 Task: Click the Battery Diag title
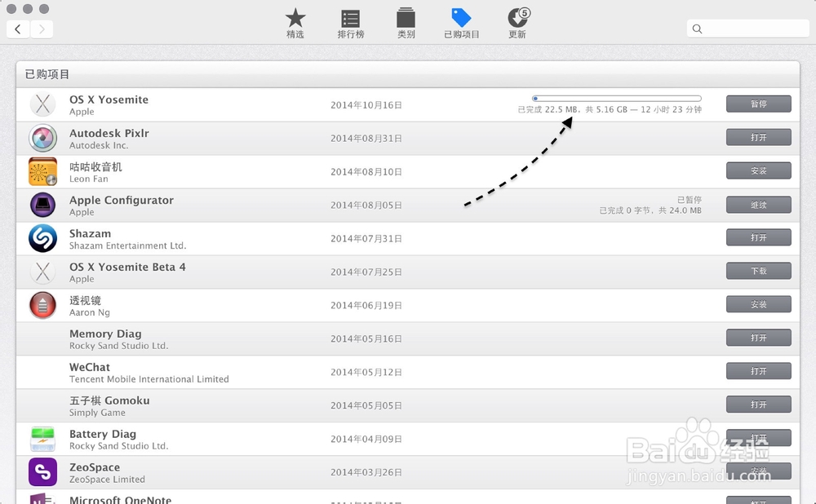click(103, 434)
